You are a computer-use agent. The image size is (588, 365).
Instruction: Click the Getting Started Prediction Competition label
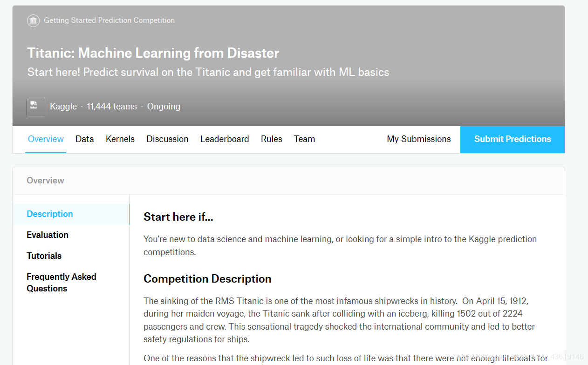point(109,20)
